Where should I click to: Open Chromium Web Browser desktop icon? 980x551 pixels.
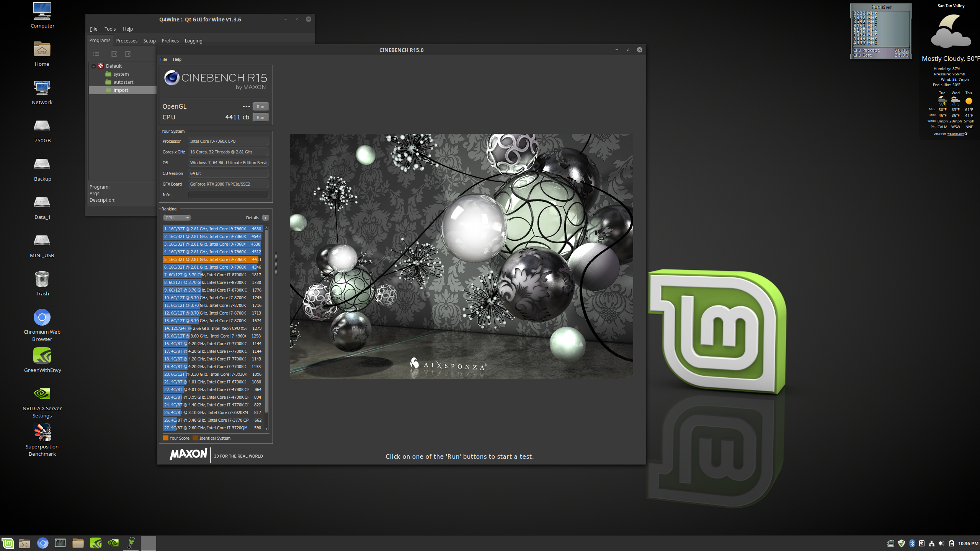(42, 318)
